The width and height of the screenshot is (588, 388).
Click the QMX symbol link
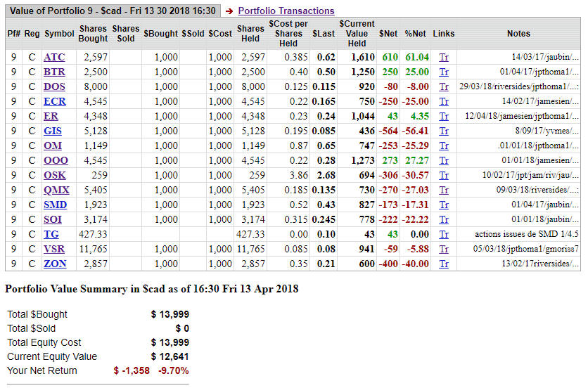56,190
